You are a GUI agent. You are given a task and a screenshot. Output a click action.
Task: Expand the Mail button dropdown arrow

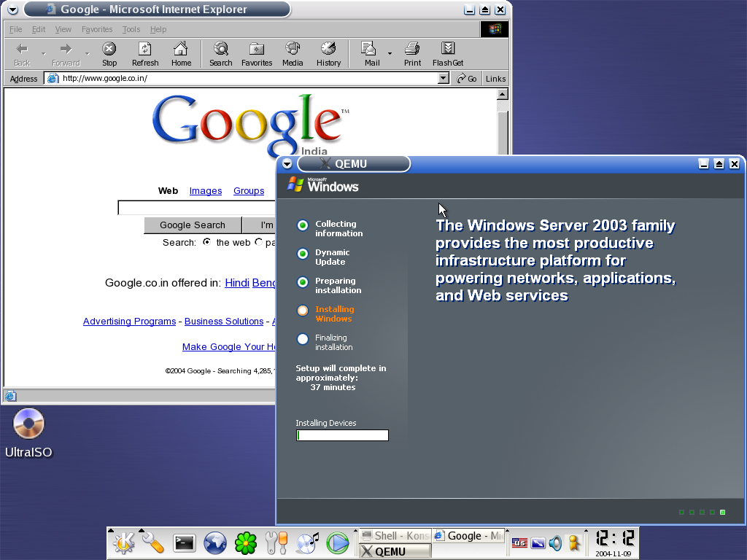pos(390,54)
